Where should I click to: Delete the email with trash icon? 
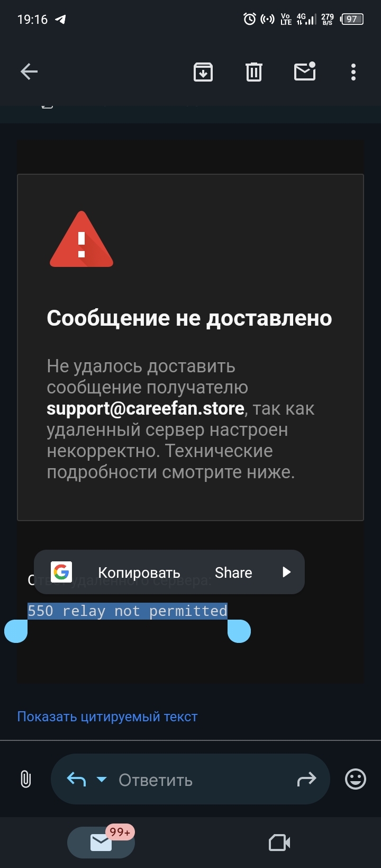point(254,72)
